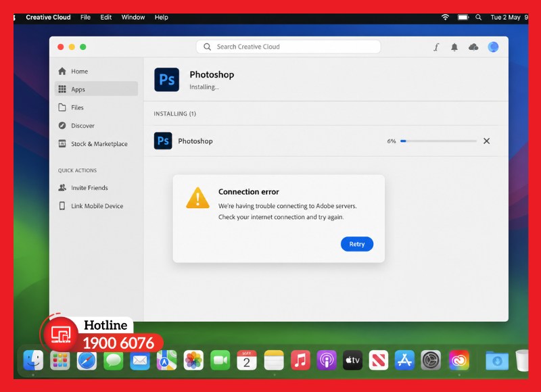The height and width of the screenshot is (392, 541).
Task: Open News from the Dock
Action: point(379,360)
